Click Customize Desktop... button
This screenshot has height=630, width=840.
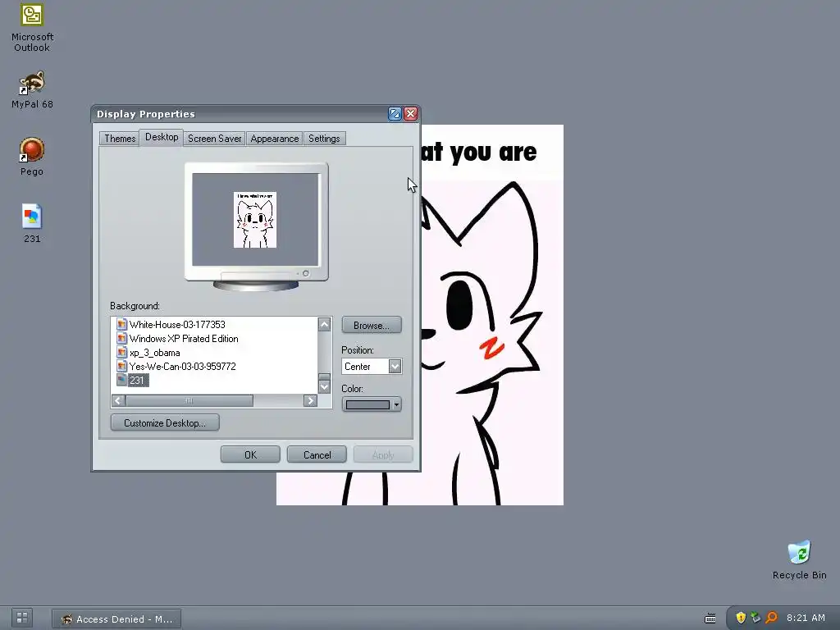[x=165, y=422]
